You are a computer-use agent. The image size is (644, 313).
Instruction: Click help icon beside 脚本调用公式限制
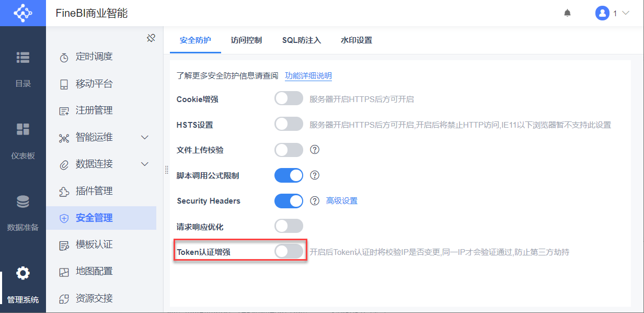pyautogui.click(x=315, y=175)
